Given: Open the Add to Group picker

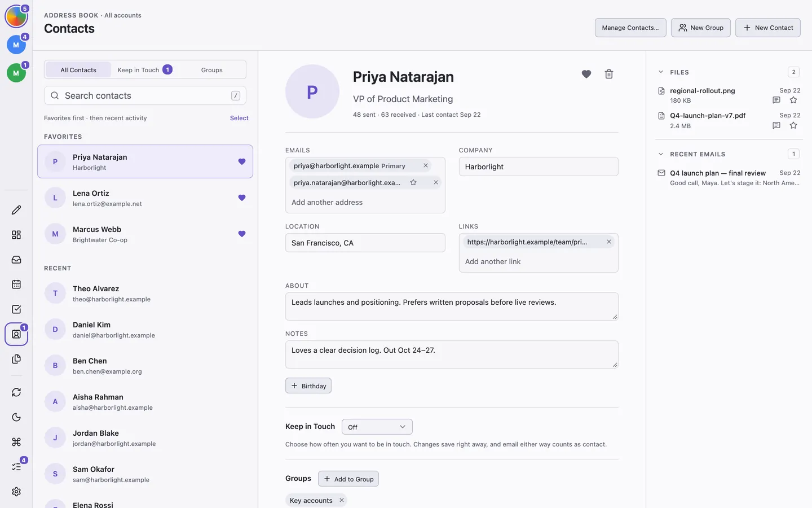Looking at the screenshot, I should coord(348,479).
